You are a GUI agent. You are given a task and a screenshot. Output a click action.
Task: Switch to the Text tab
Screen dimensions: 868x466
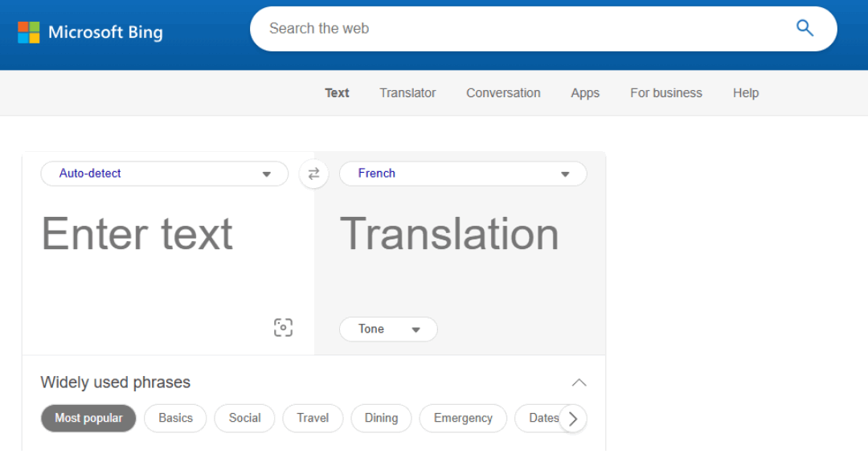[x=337, y=93]
